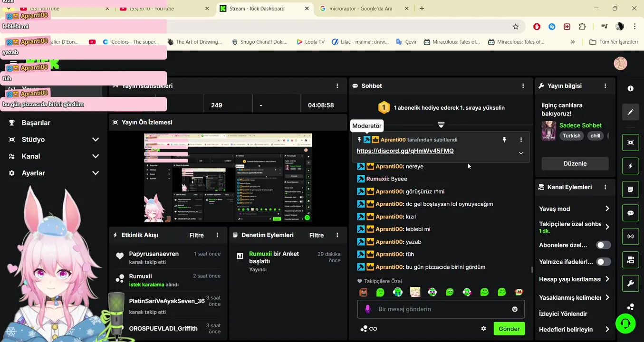Click the chat filter icon above pinned message
Image resolution: width=644 pixels, height=342 pixels.
pos(441,124)
